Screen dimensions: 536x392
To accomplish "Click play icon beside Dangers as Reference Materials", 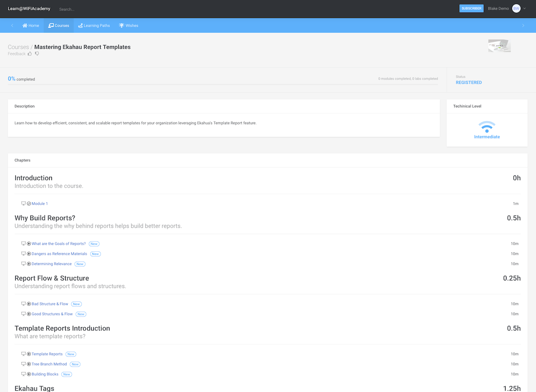I will pos(29,254).
